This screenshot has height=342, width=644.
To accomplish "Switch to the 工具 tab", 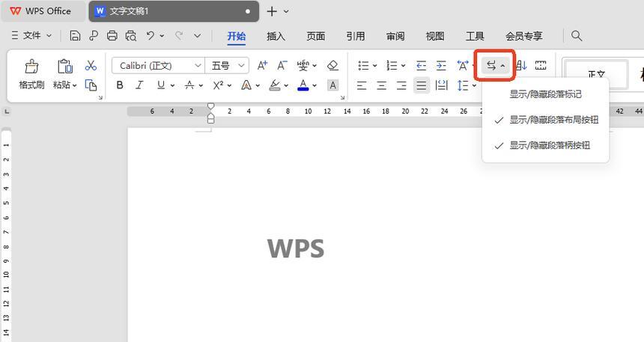I will click(x=475, y=36).
